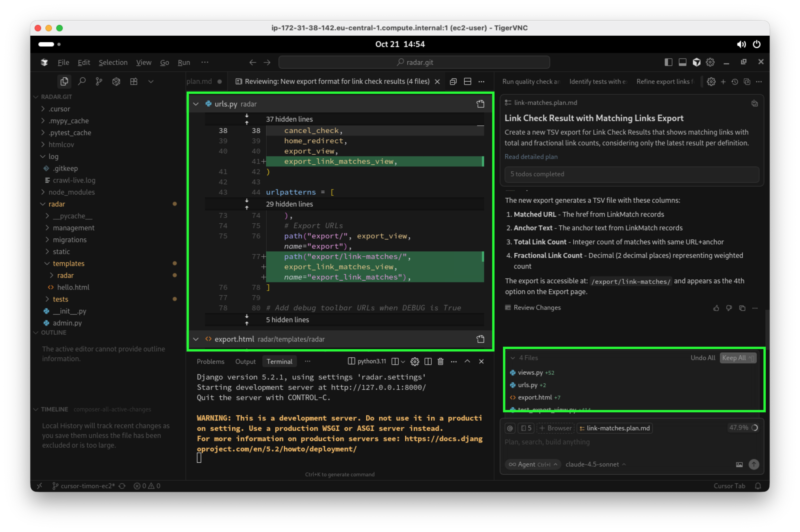This screenshot has width=800, height=532.
Task: Open the Read detailed plan link
Action: tap(531, 157)
